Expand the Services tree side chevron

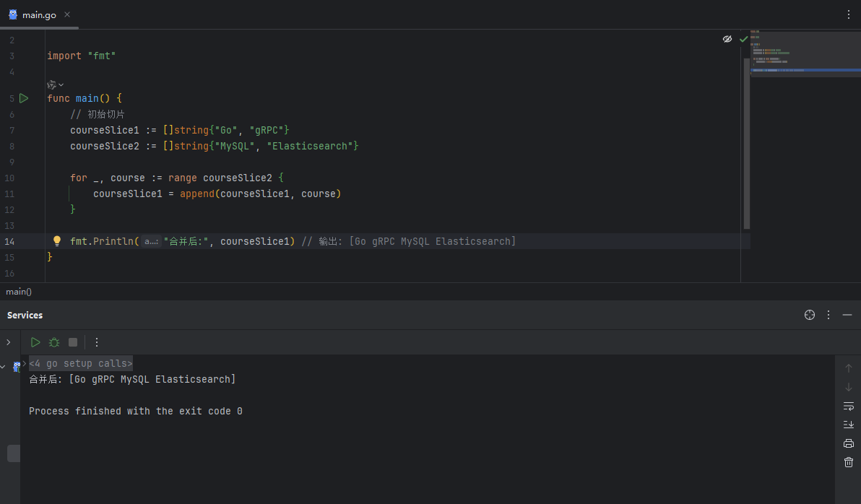[9, 342]
